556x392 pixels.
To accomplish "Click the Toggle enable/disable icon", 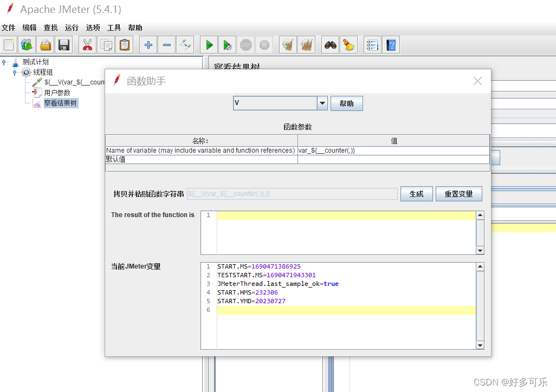I will coord(185,45).
